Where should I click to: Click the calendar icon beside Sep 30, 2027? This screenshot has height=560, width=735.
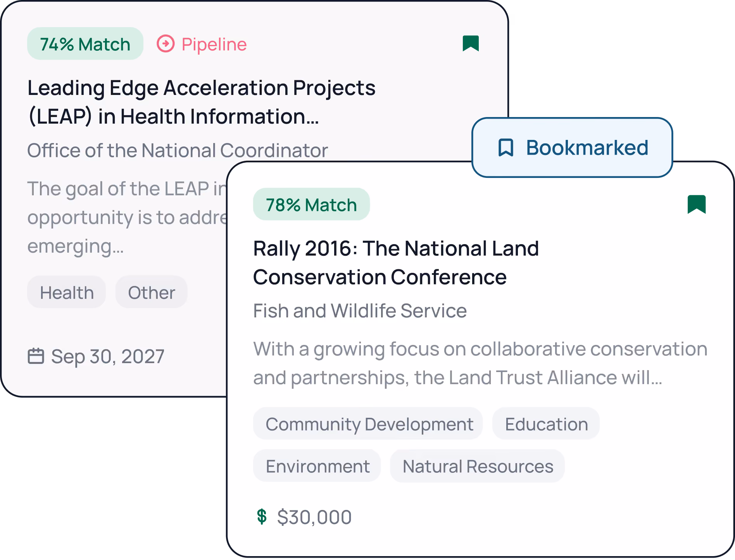(x=36, y=356)
